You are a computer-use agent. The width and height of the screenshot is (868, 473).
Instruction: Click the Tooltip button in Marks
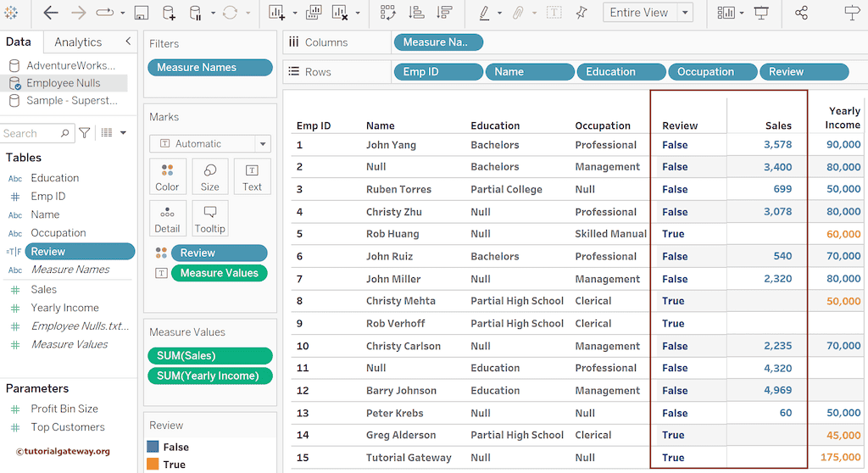click(x=209, y=218)
